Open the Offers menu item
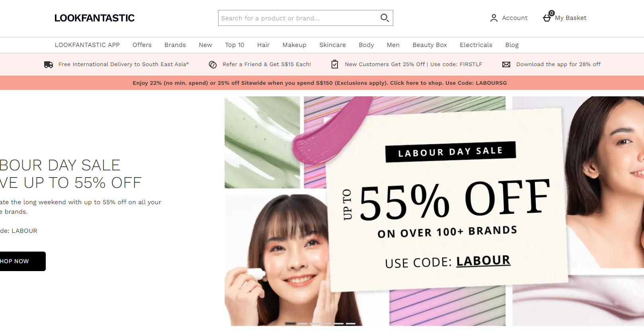 click(x=142, y=45)
